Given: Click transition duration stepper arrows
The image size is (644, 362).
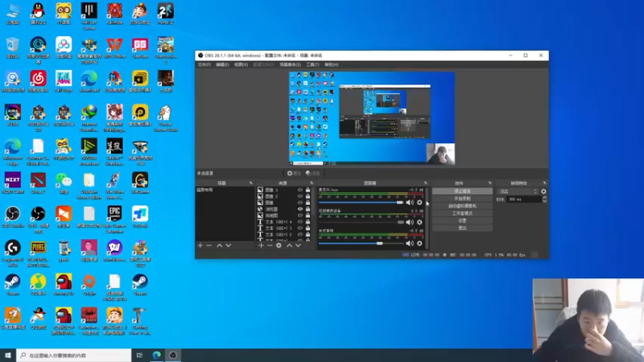Looking at the screenshot, I should click(545, 199).
